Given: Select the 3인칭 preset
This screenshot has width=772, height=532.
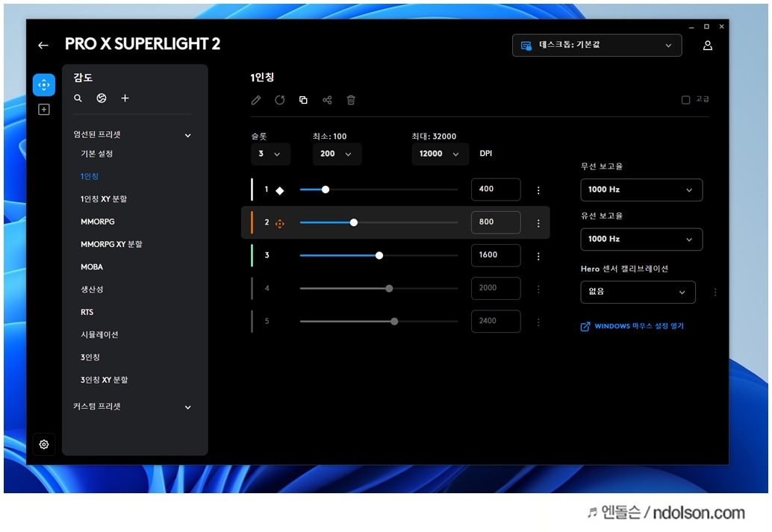Looking at the screenshot, I should tap(90, 357).
